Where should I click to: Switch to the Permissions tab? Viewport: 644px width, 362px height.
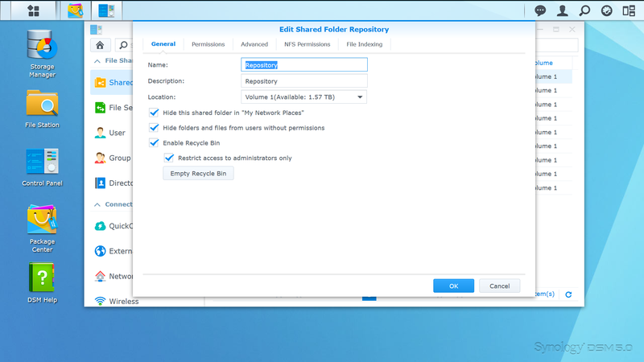(208, 44)
